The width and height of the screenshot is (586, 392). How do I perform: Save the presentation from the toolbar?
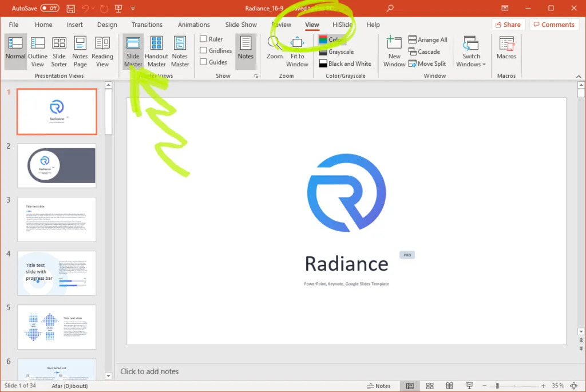point(70,8)
